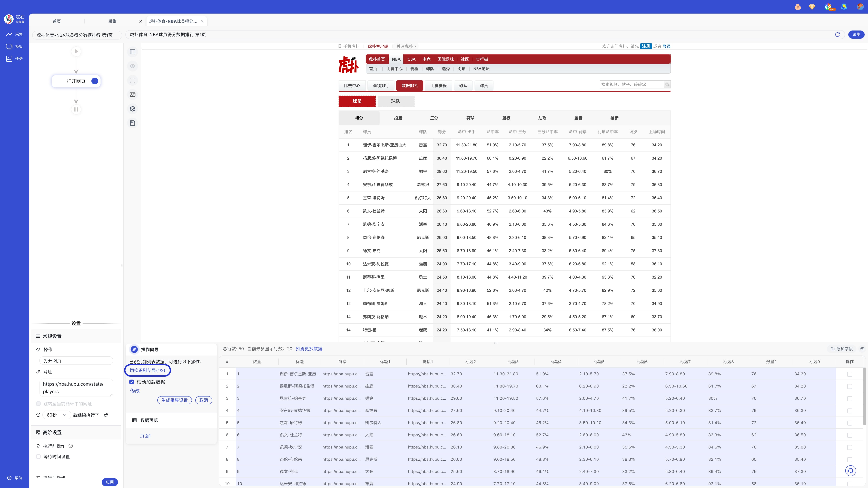Toggle the side panel layout icon
This screenshot has width=868, height=488.
(132, 52)
